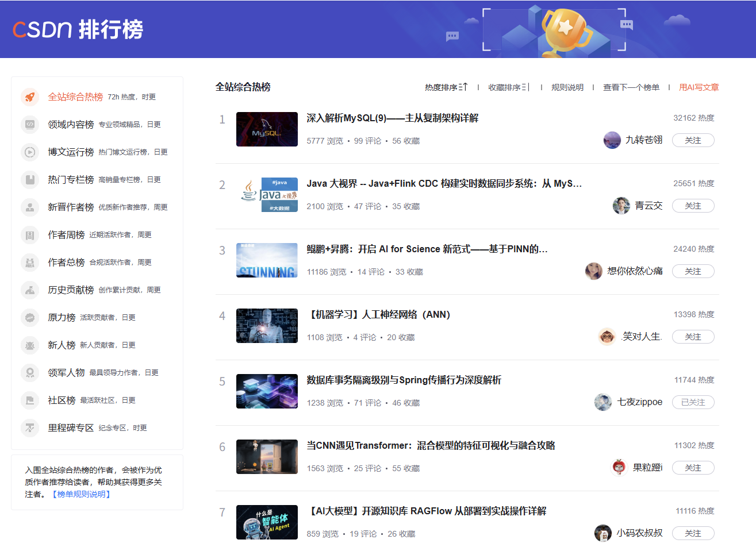The image size is (756, 551).
Task: Follow author 小码农叔叔
Action: click(x=693, y=533)
